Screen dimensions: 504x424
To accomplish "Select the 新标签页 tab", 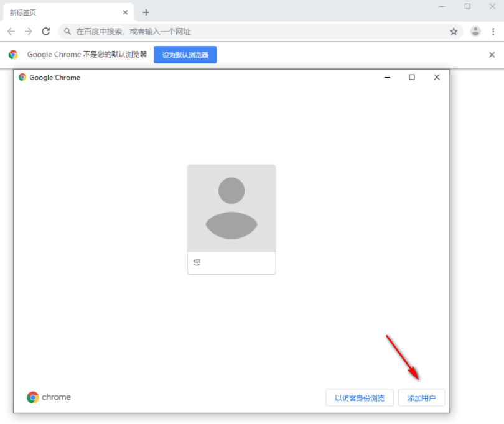I will pos(68,12).
